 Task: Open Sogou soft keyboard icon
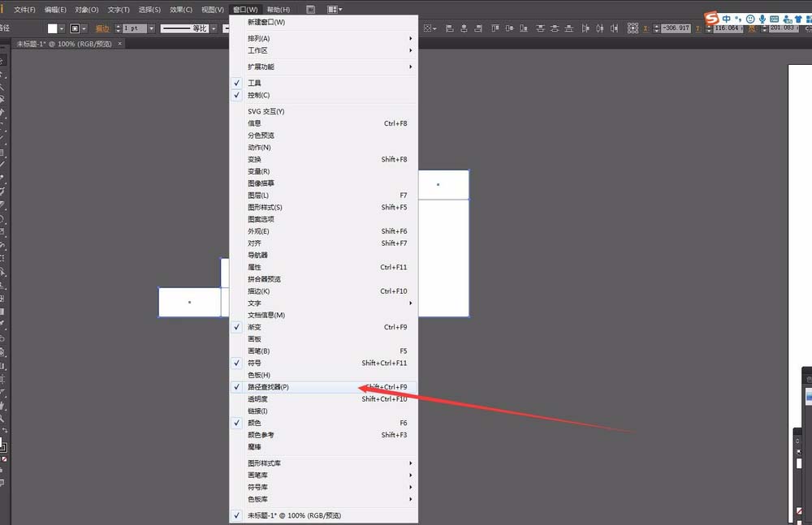[774, 19]
